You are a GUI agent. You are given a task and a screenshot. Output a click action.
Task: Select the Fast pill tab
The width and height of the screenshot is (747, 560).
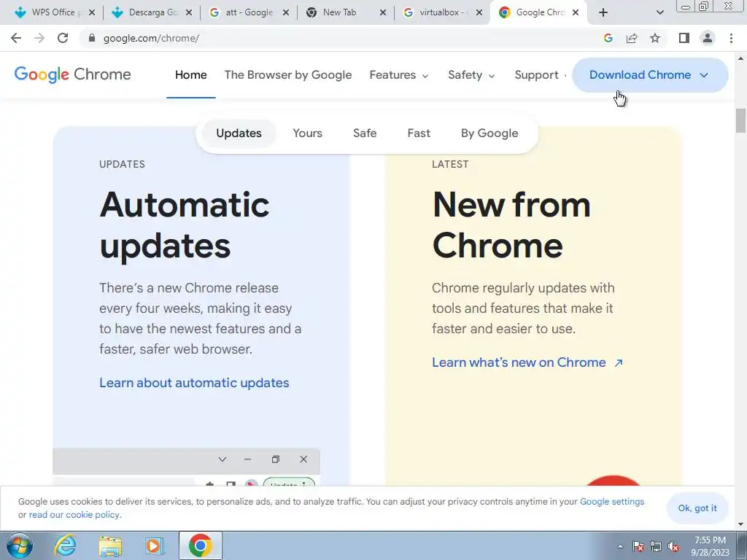point(419,133)
